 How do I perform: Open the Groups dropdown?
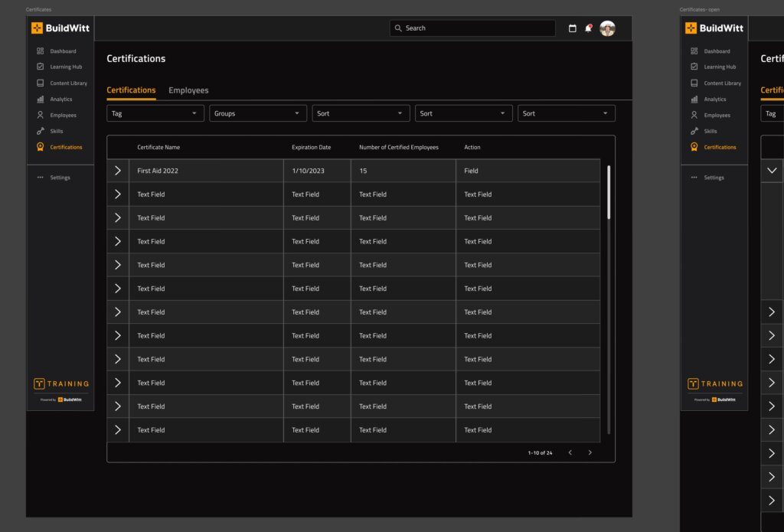tap(258, 113)
